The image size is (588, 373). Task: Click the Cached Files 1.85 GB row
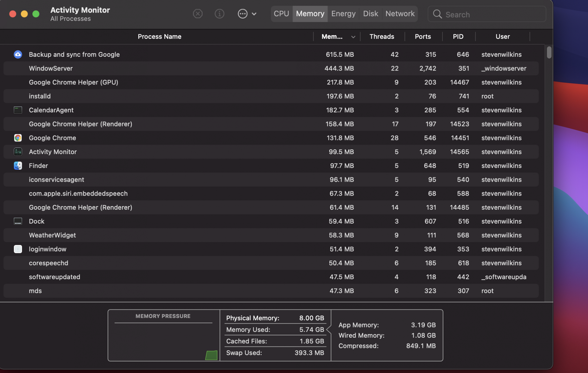[275, 341]
